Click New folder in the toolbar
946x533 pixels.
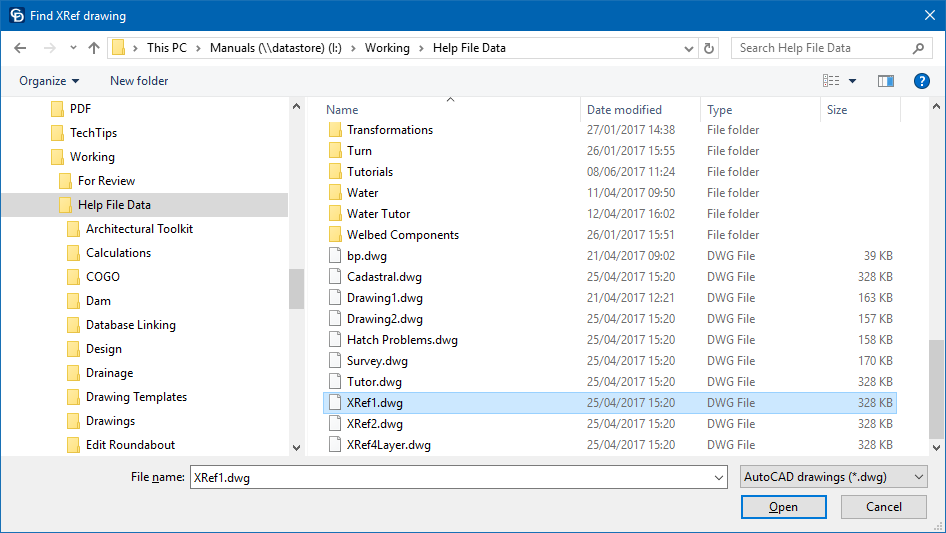click(139, 81)
